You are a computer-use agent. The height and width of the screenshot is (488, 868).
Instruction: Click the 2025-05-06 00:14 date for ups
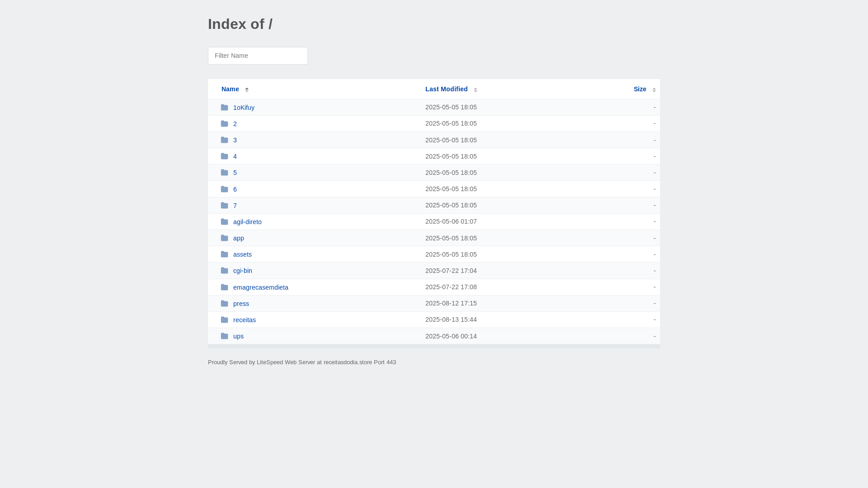(x=451, y=336)
